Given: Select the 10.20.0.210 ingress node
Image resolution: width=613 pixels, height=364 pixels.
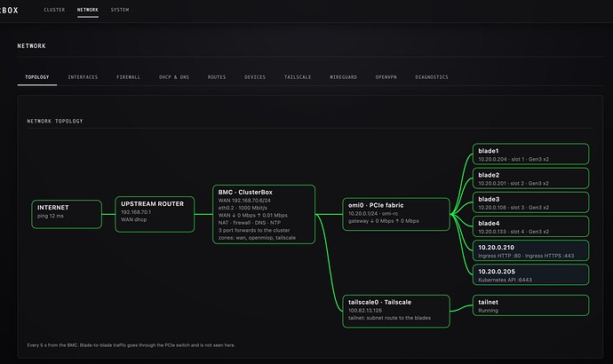Looking at the screenshot, I should (530, 250).
